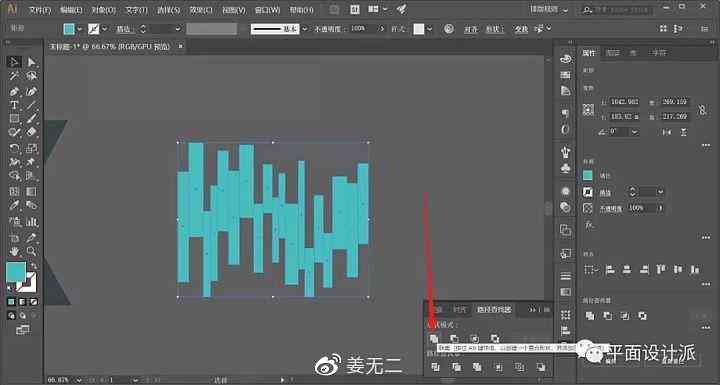Open the zoom level dropdown in status bar
Screen dimensions: 720x385
coord(79,380)
